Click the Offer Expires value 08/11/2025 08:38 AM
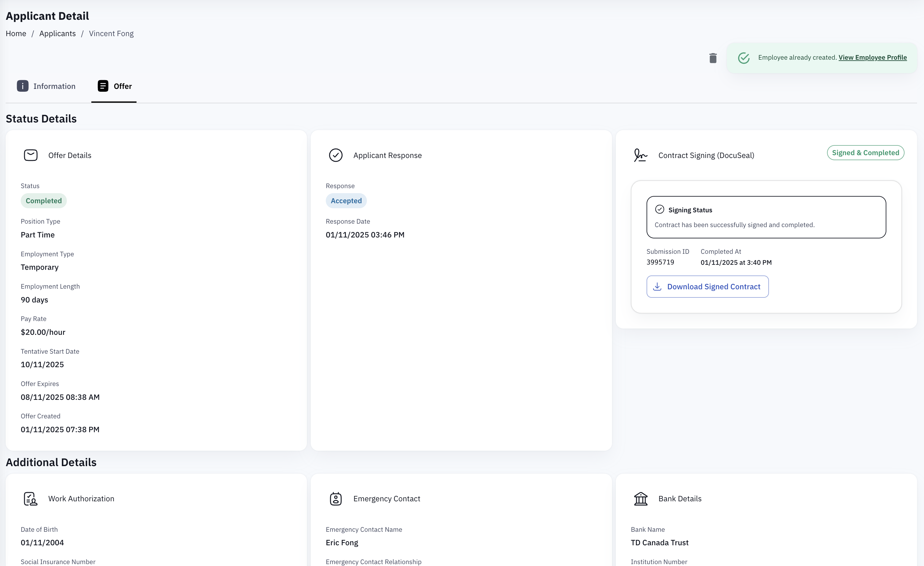Viewport: 924px width, 566px height. click(60, 397)
